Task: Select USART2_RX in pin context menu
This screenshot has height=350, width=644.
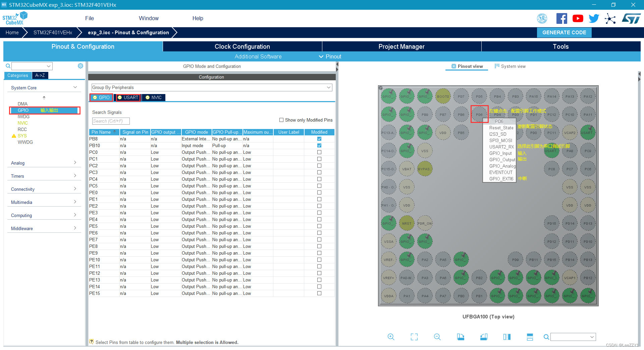Action: pyautogui.click(x=501, y=147)
